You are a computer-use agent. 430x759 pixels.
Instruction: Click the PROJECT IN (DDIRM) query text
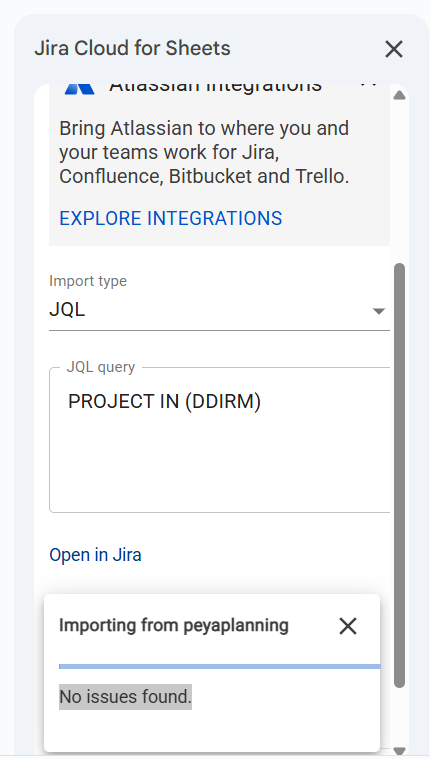[165, 401]
